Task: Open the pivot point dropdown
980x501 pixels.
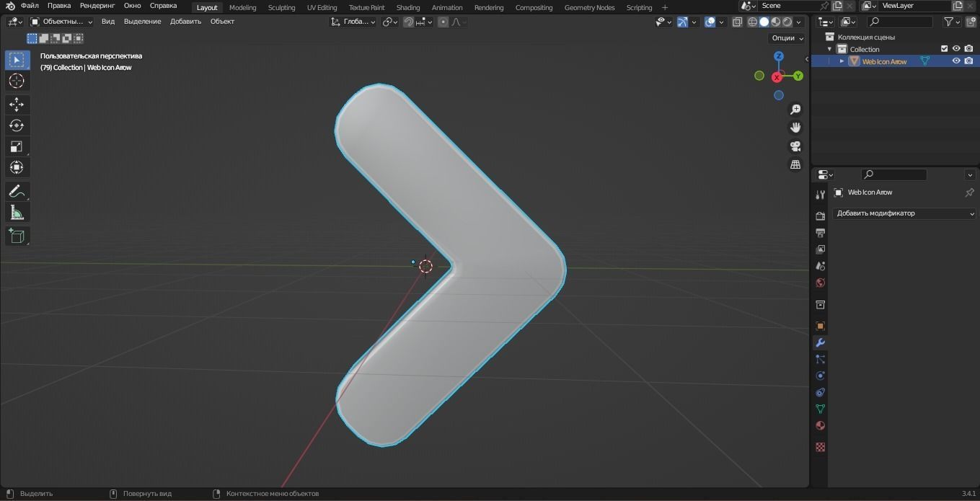Action: click(390, 22)
